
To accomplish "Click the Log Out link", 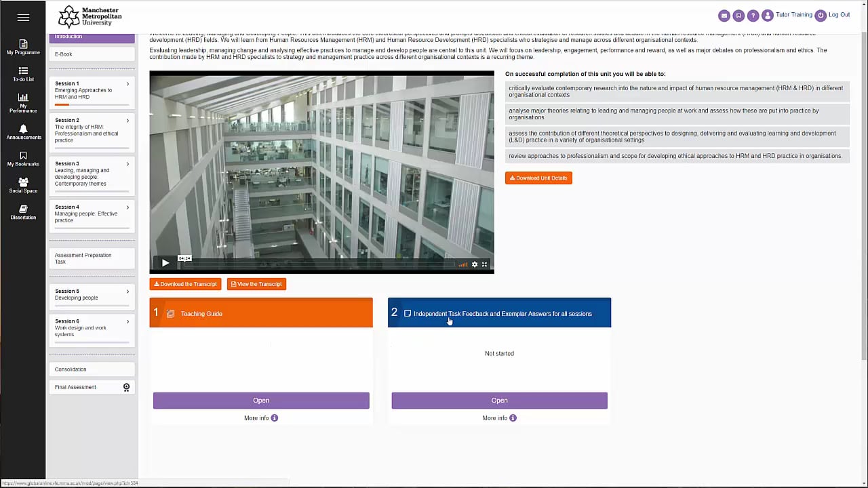I will [839, 15].
